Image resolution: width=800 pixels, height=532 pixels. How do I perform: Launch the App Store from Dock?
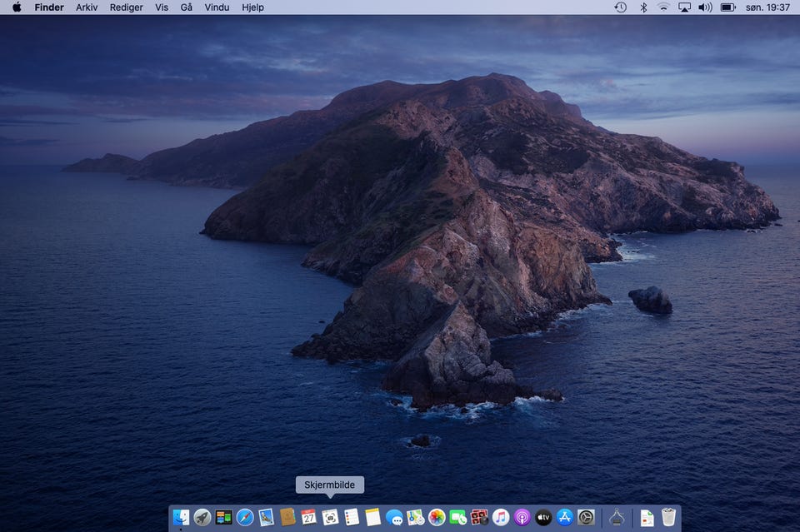pos(565,518)
